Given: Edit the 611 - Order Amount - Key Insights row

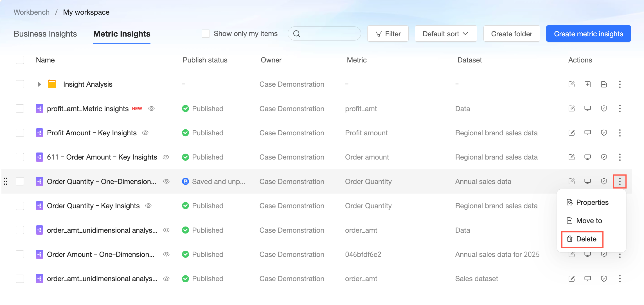Looking at the screenshot, I should 571,157.
